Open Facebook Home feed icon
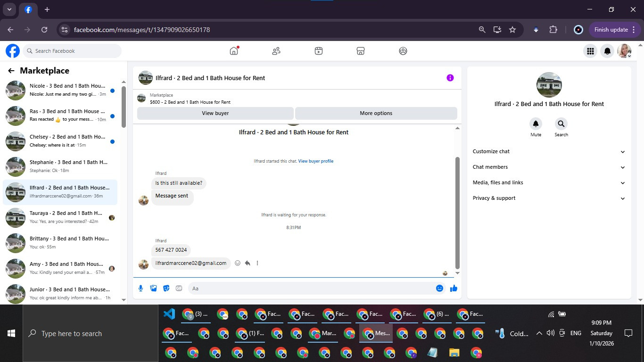 point(234,51)
